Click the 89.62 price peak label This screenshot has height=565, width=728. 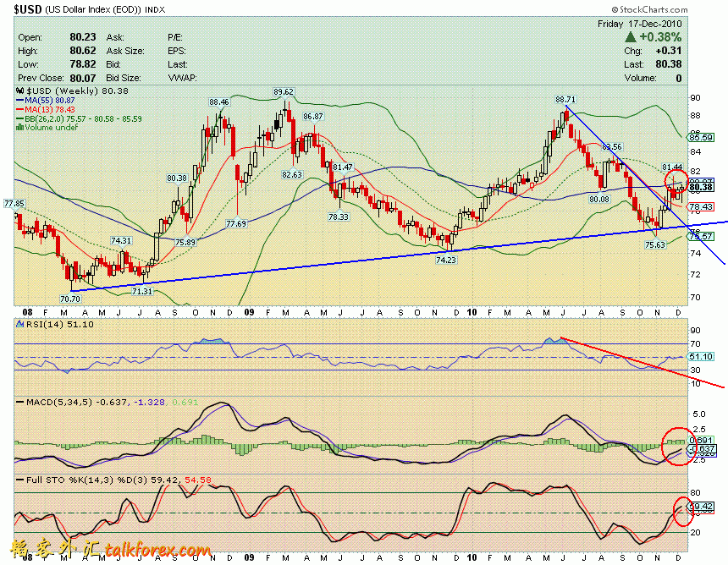point(284,92)
